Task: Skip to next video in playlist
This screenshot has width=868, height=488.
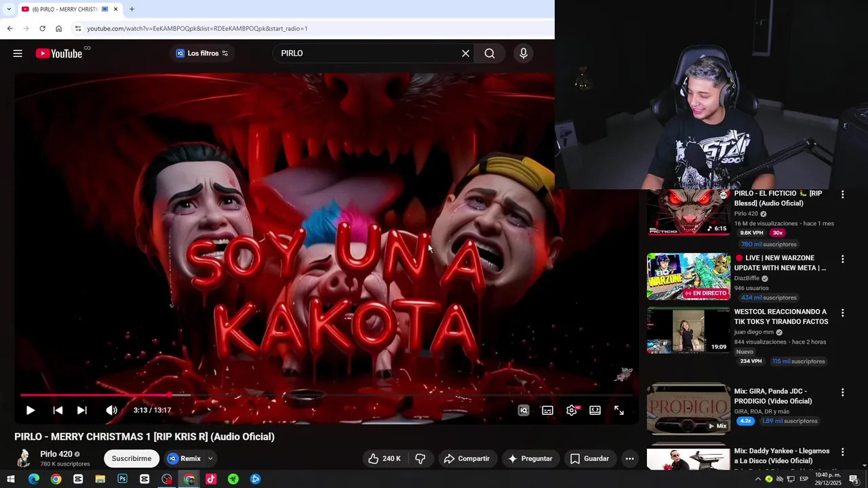Action: pos(82,410)
